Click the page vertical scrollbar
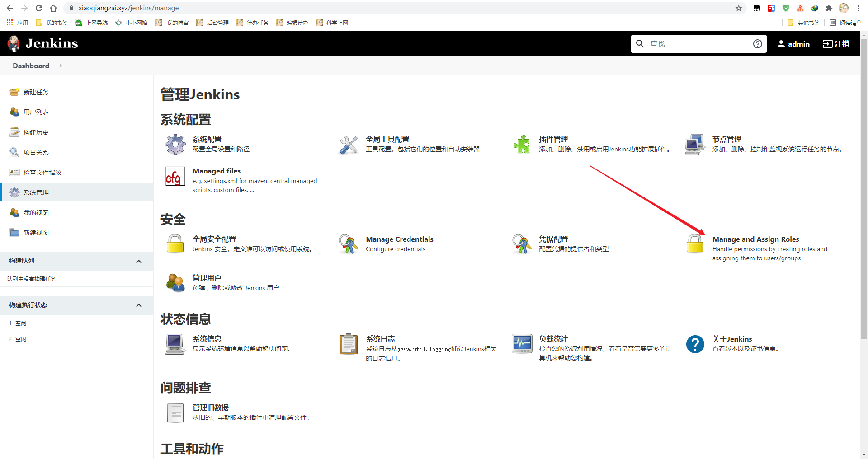 (864, 188)
